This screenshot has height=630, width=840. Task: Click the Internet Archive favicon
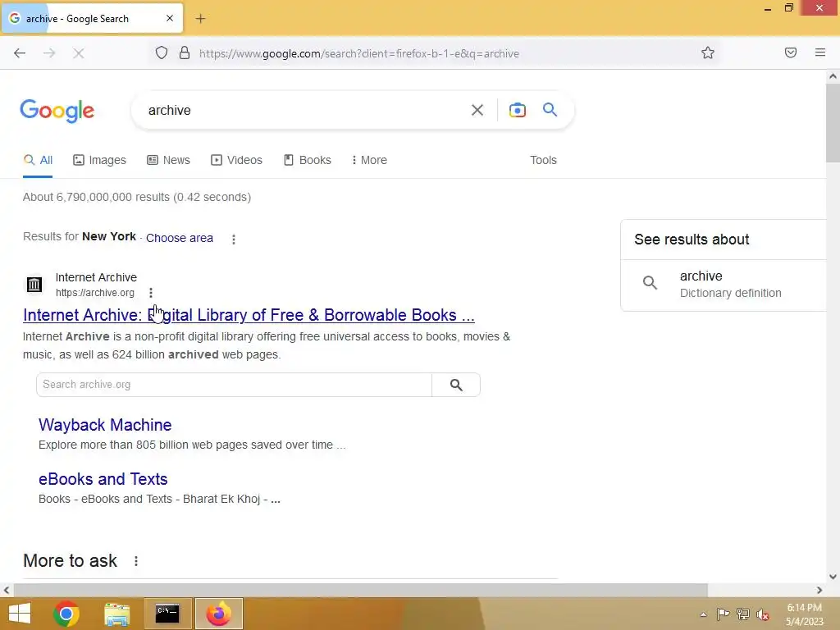click(34, 285)
